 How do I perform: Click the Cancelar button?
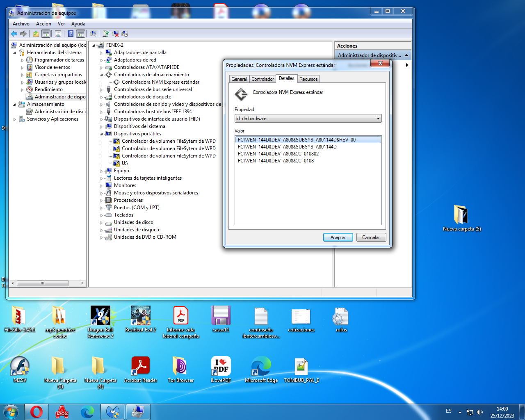371,237
